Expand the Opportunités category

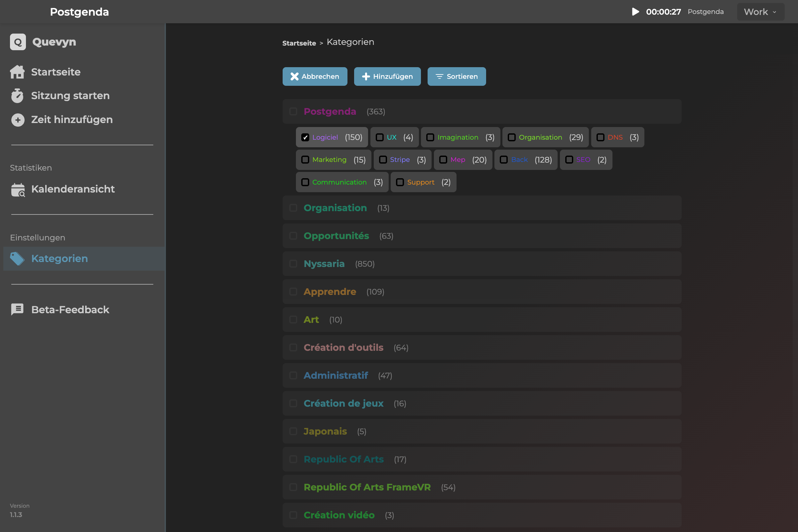click(482, 236)
